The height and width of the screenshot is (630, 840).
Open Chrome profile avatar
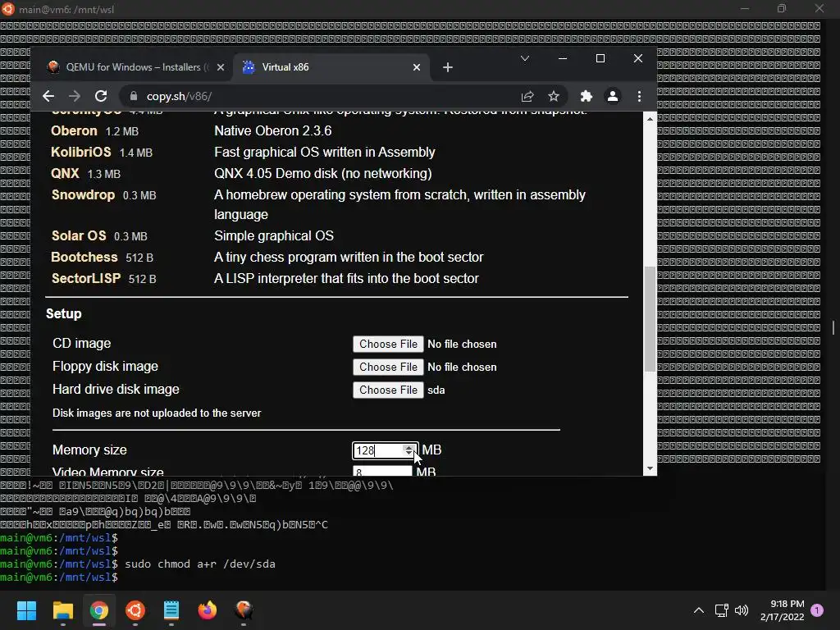(x=612, y=96)
